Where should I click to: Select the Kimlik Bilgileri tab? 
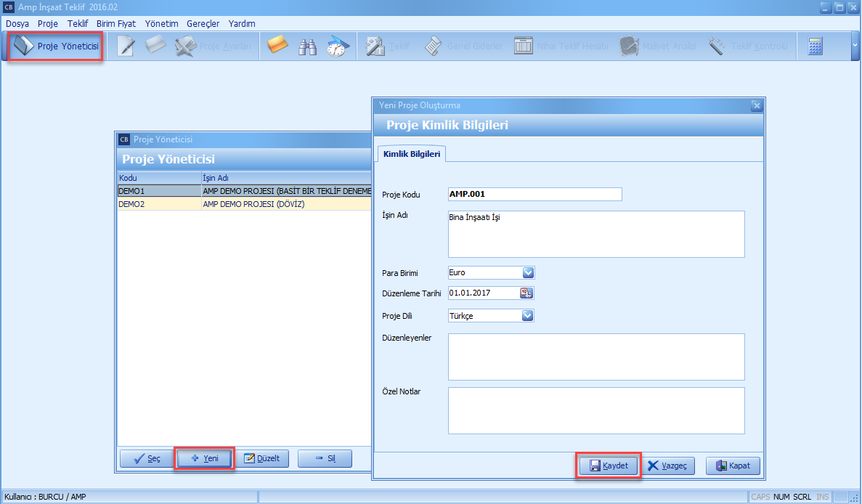[412, 154]
